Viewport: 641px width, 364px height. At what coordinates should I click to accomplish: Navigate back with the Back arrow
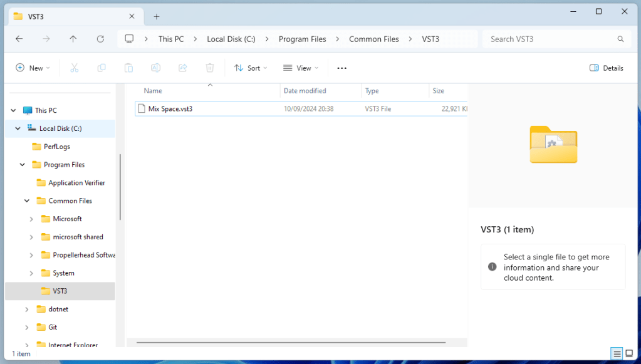click(19, 39)
